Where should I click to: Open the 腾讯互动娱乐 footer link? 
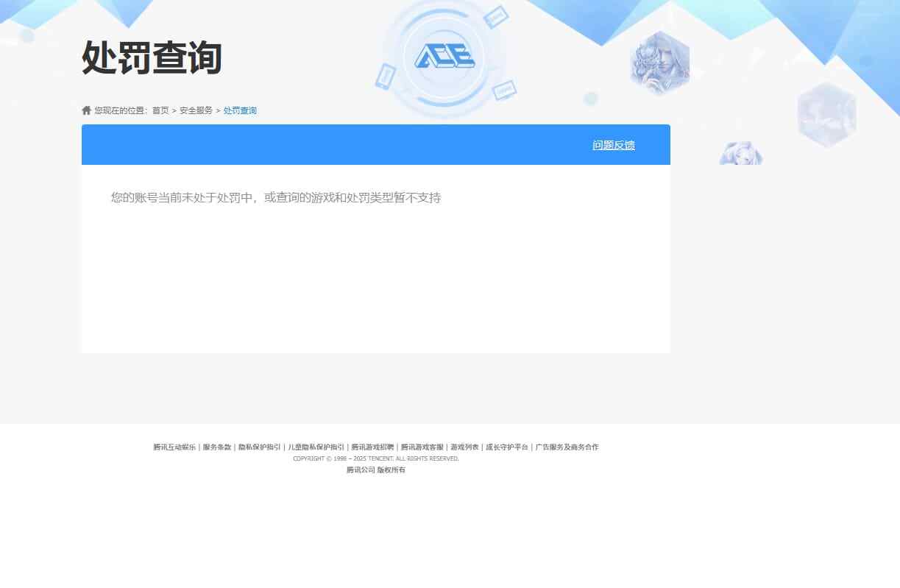(174, 447)
